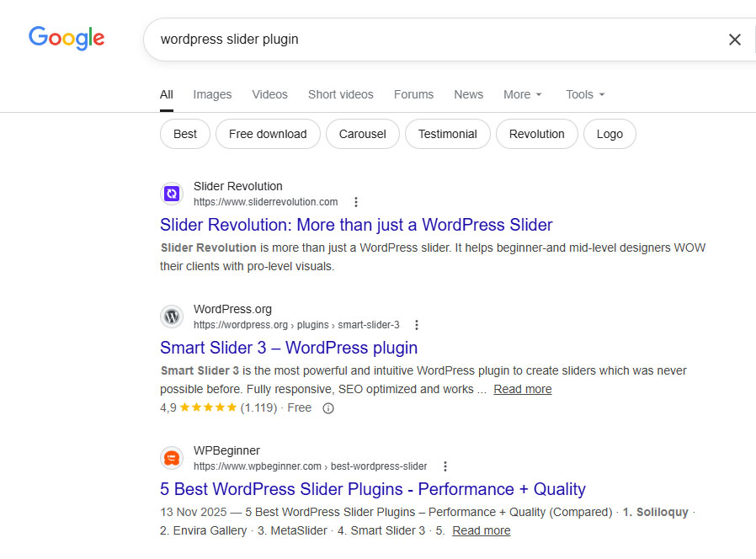Apply the Best filter chip

(x=185, y=134)
